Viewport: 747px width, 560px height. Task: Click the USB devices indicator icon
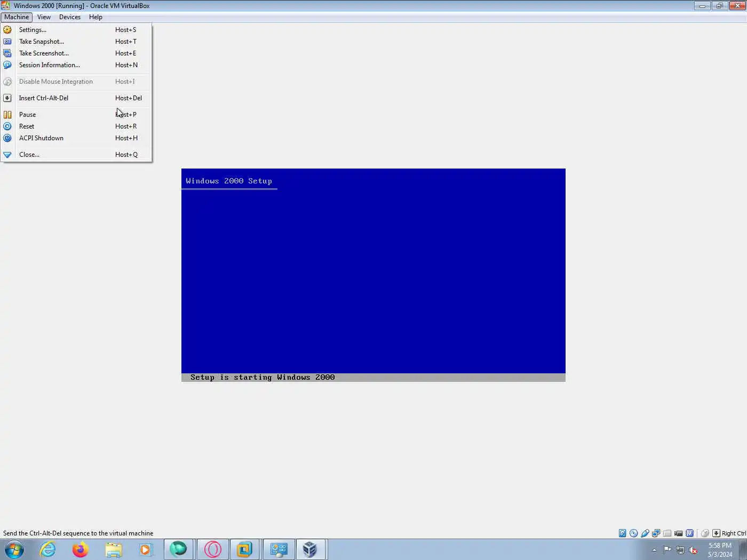pyautogui.click(x=645, y=533)
